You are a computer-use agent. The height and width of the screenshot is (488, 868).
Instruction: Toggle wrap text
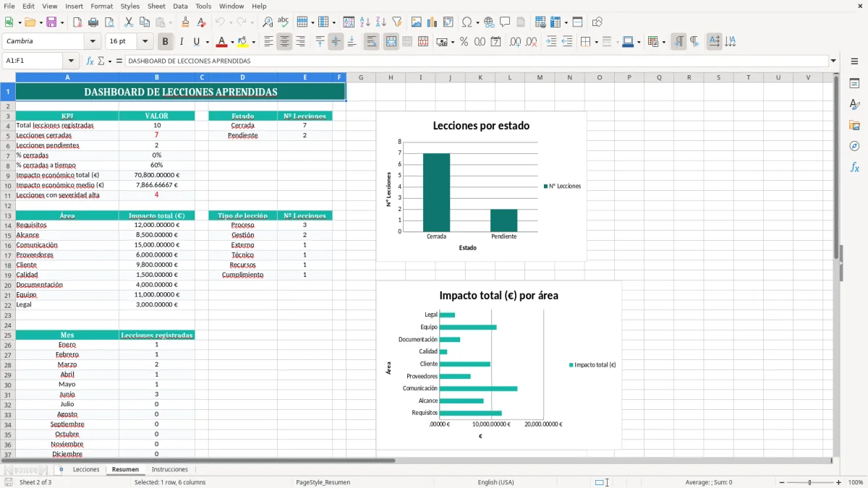[x=371, y=42]
